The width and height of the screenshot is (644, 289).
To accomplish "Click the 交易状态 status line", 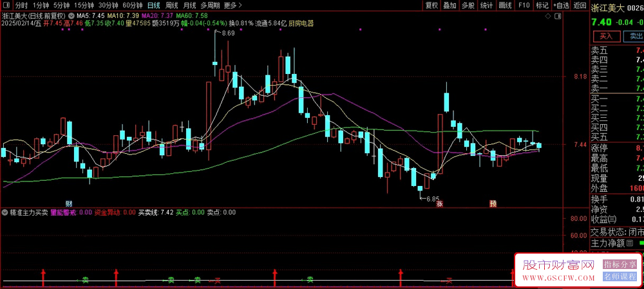I will click(x=618, y=232).
